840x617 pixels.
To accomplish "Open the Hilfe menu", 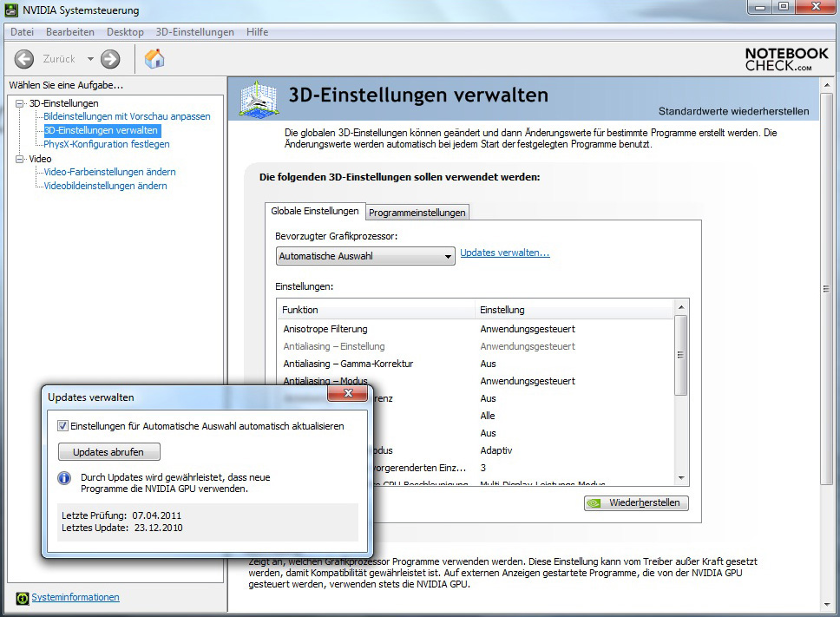I will (257, 32).
